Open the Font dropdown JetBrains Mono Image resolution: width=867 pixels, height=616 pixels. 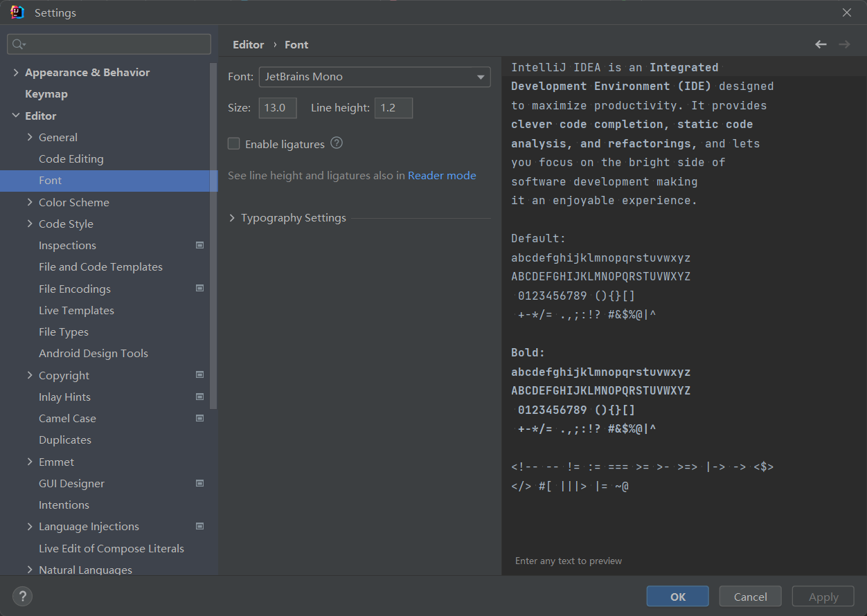[374, 77]
